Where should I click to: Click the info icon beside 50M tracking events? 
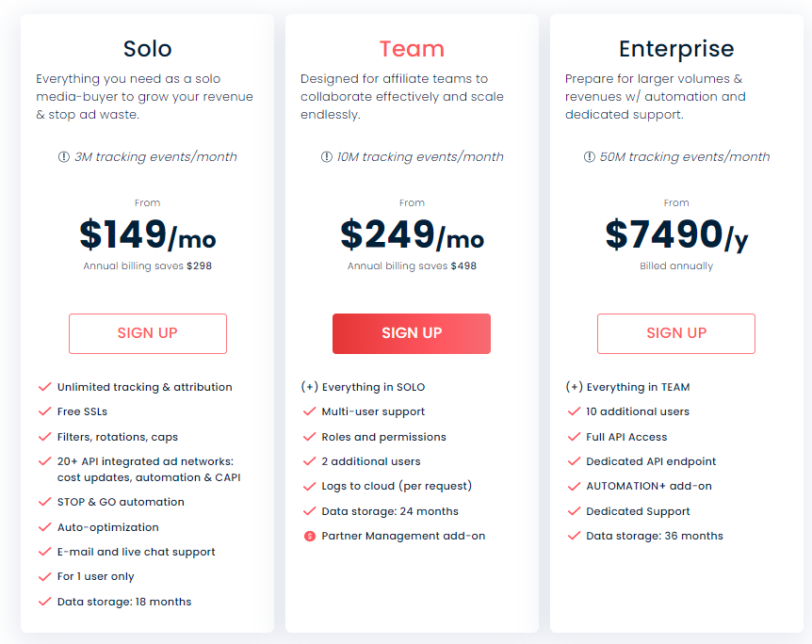pyautogui.click(x=590, y=156)
